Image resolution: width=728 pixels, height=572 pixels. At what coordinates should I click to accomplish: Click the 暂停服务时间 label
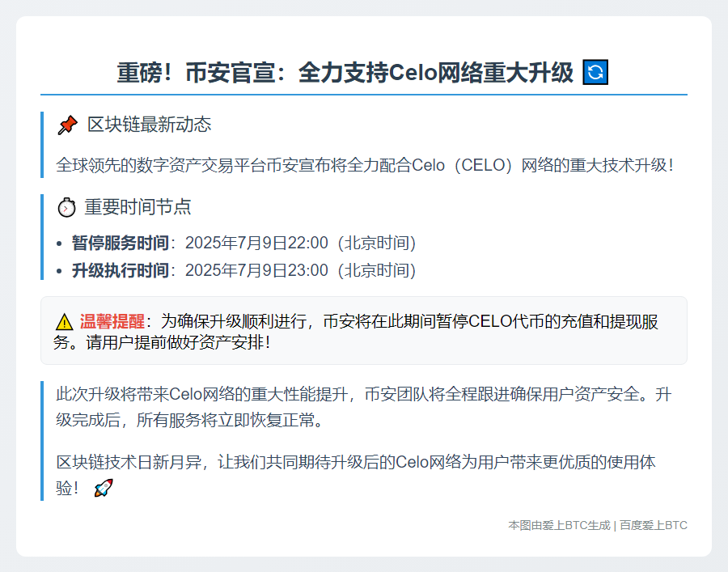point(121,243)
